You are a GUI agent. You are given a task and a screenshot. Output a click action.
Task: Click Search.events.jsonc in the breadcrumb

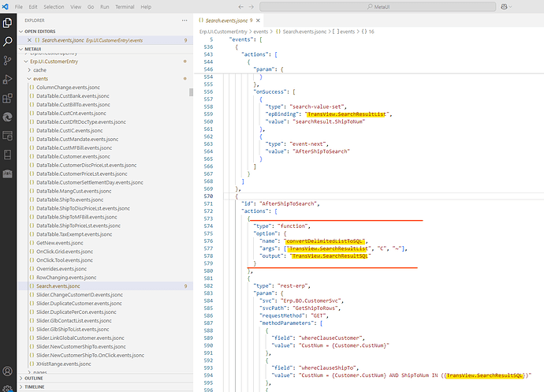click(301, 32)
